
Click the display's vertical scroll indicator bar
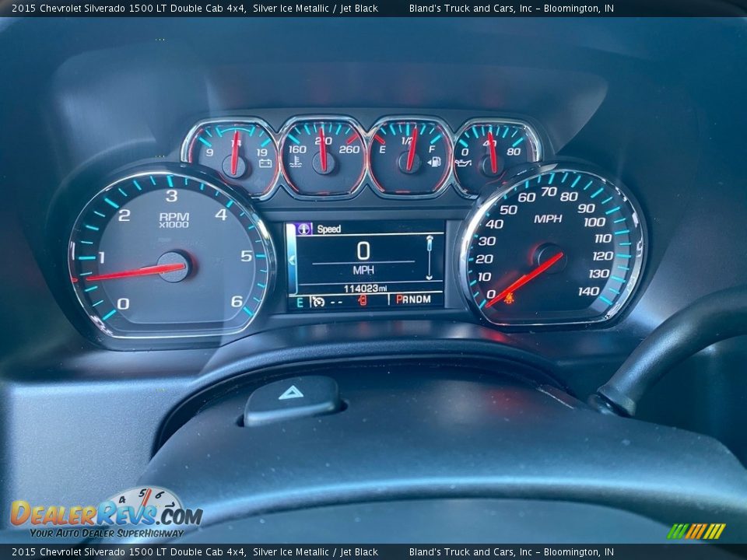pyautogui.click(x=430, y=257)
